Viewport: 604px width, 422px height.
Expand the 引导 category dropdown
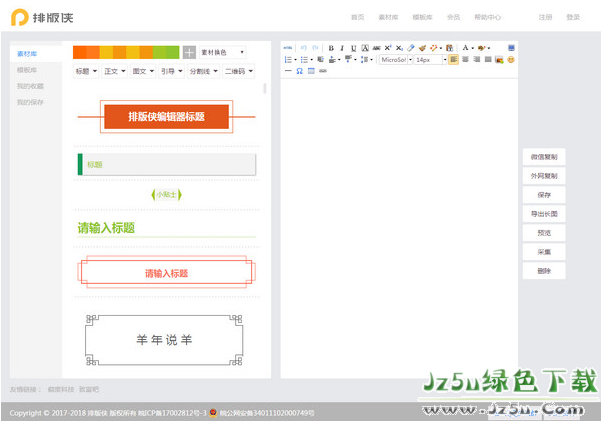pyautogui.click(x=172, y=71)
